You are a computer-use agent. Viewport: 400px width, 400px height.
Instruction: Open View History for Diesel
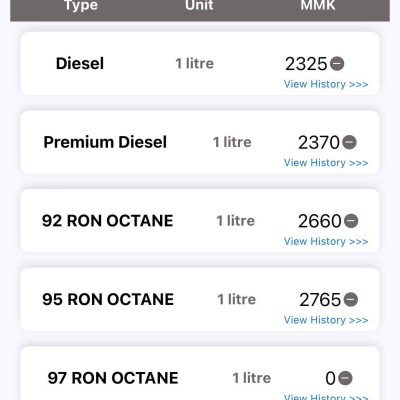point(326,84)
